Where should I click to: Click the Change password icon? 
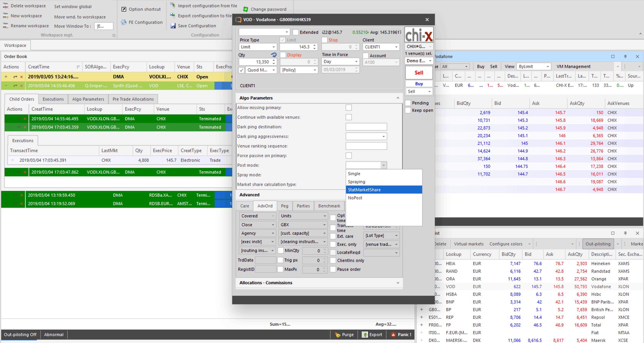(245, 9)
